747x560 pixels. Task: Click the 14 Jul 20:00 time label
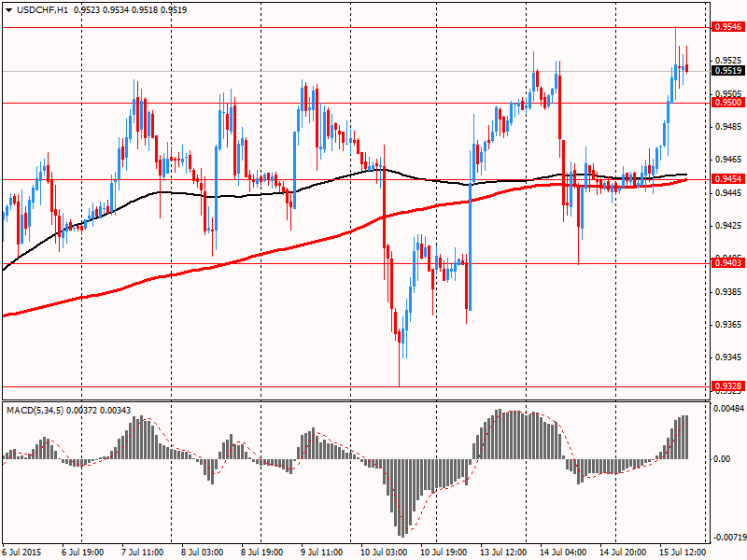coord(623,553)
